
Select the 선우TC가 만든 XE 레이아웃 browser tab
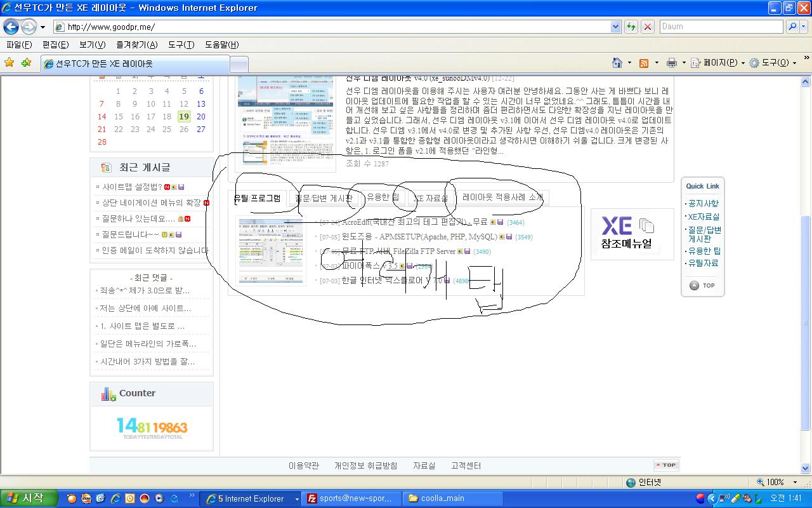click(x=134, y=64)
